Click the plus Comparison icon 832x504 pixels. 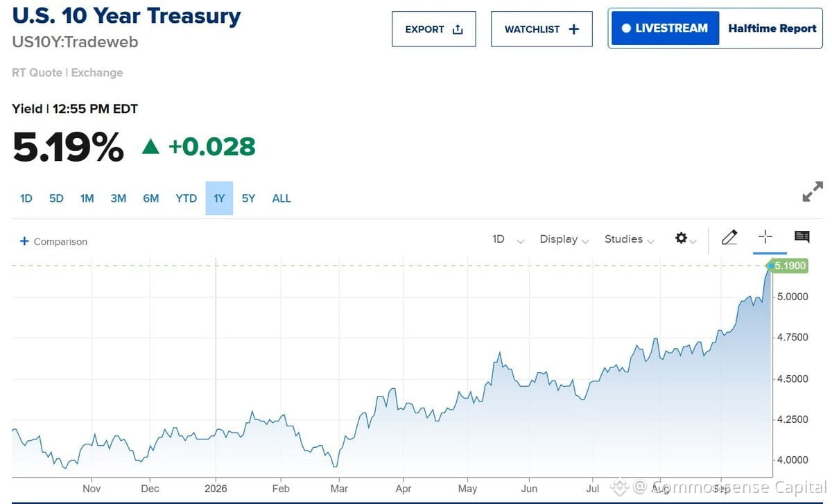pos(24,241)
